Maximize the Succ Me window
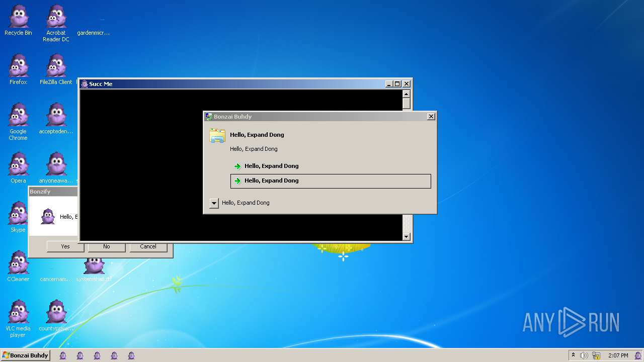 coord(397,84)
